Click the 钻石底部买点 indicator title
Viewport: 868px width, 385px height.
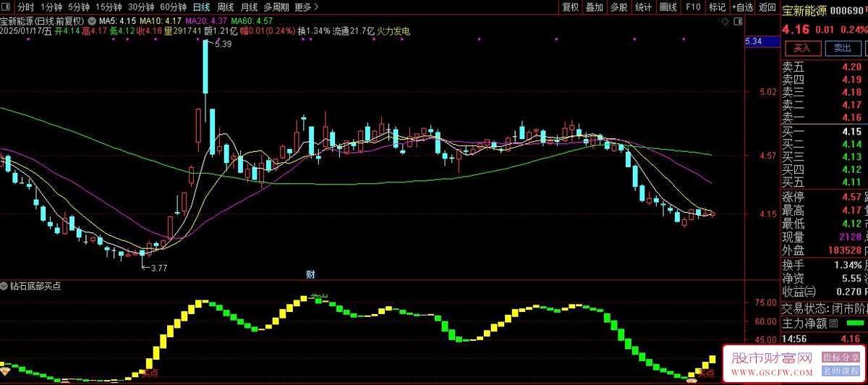click(36, 286)
